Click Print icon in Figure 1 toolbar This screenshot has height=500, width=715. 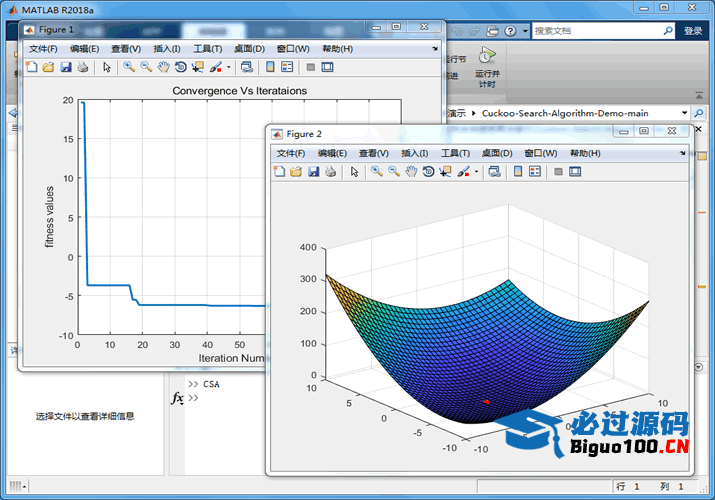tap(83, 67)
